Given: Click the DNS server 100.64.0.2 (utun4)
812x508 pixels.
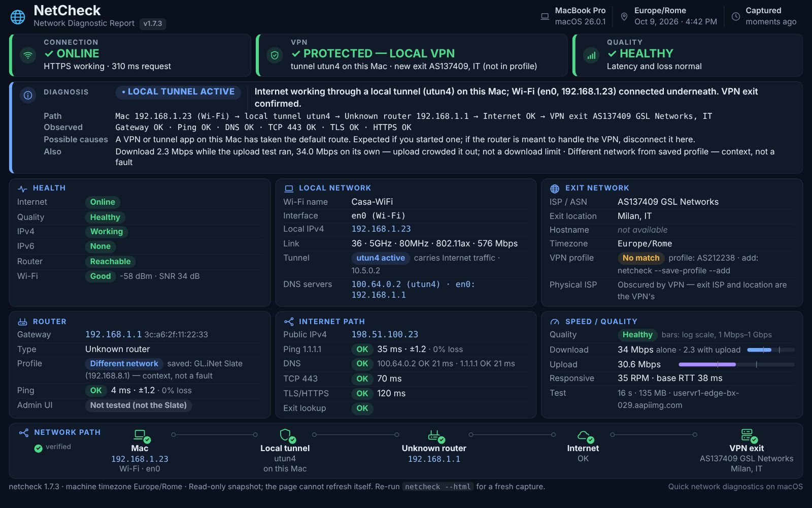Looking at the screenshot, I should coord(396,284).
